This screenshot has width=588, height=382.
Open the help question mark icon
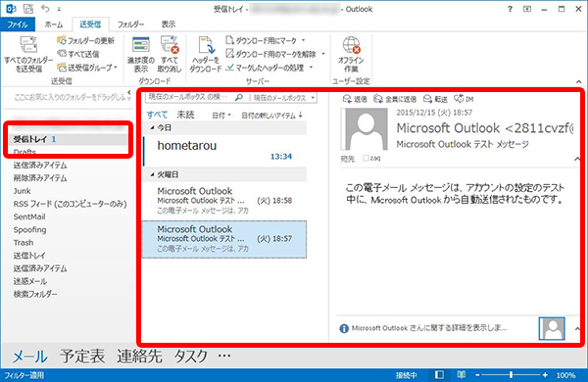(x=510, y=9)
